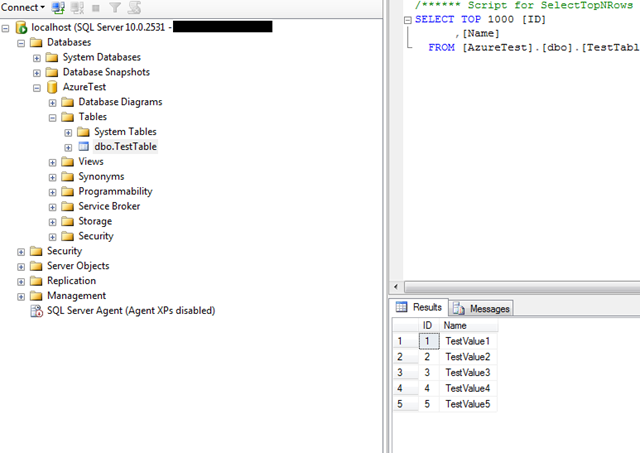This screenshot has height=453, width=640.
Task: Click the Storage folder icon
Action: pos(67,221)
